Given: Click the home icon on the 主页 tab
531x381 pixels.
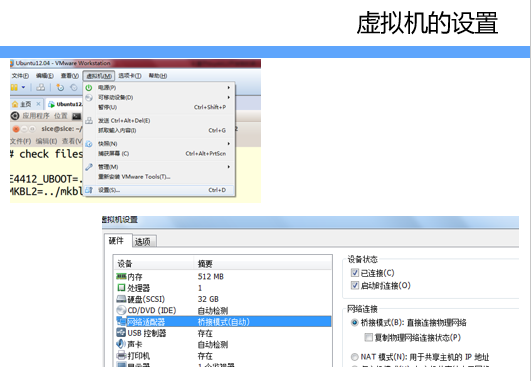Looking at the screenshot, I should (x=15, y=104).
